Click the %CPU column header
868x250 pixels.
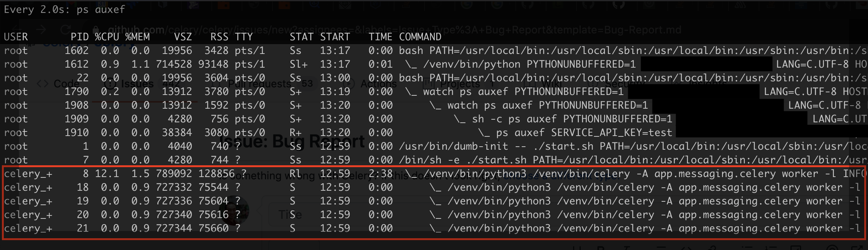pyautogui.click(x=107, y=37)
